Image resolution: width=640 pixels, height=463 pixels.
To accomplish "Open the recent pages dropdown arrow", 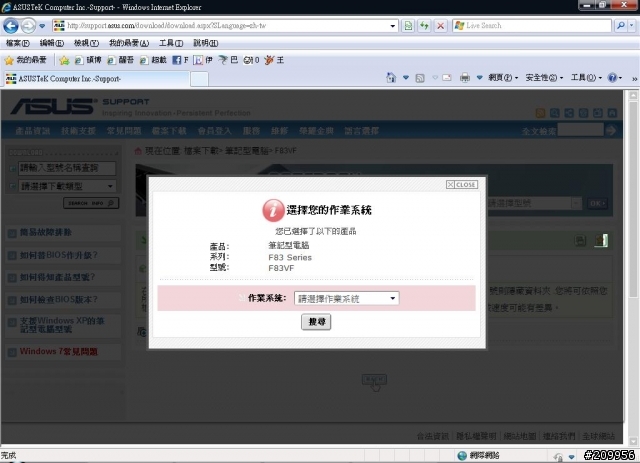I will tap(42, 26).
